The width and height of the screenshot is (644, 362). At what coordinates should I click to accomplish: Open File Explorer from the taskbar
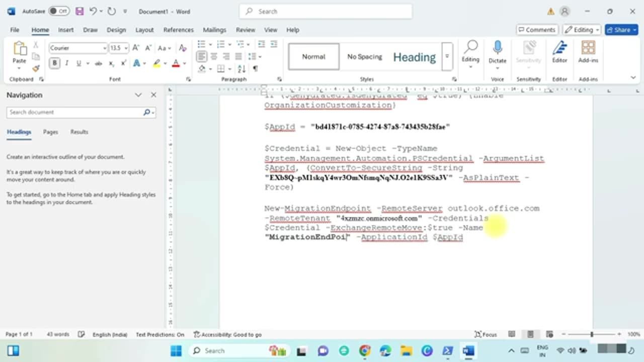[406, 350]
